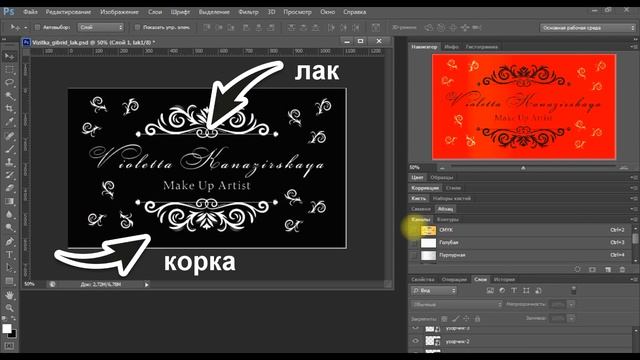
Task: Open the Файл menu
Action: coord(31,12)
